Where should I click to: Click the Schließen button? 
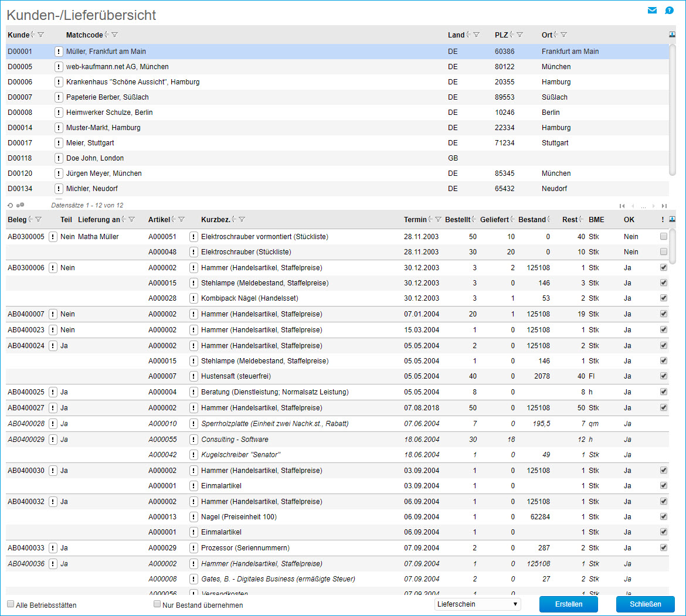[645, 604]
